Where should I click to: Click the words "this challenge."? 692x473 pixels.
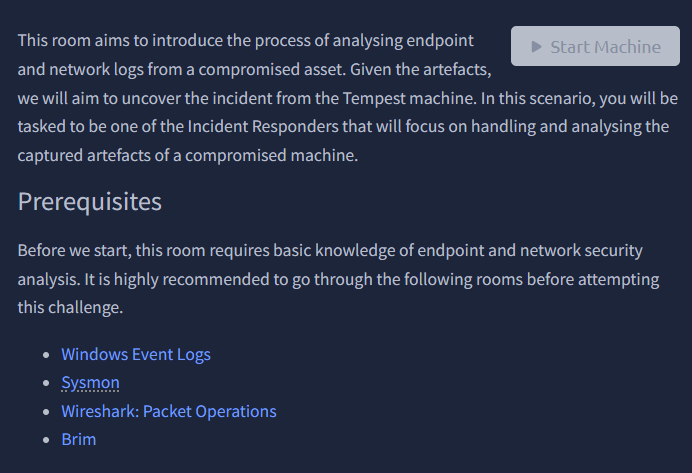[x=70, y=307]
